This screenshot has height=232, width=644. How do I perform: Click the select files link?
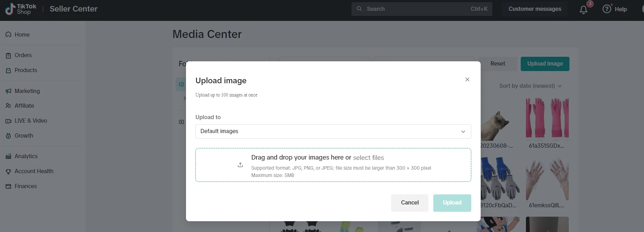368,157
